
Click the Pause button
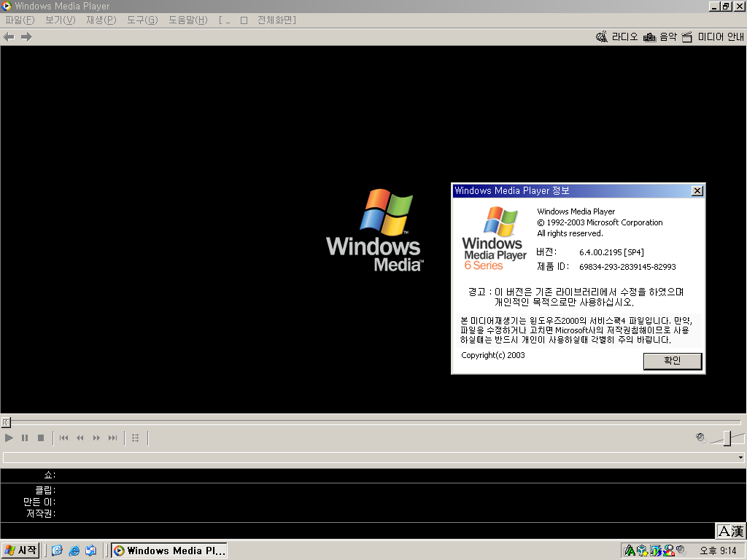point(25,437)
